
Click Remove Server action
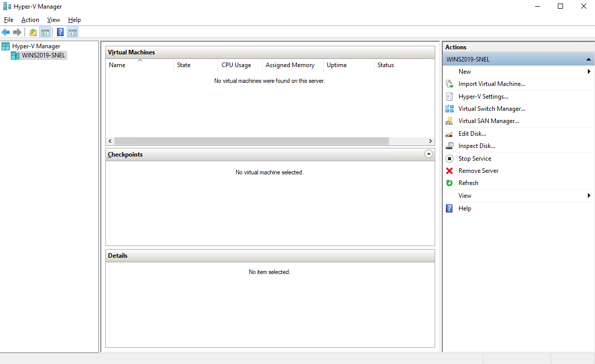tap(478, 171)
